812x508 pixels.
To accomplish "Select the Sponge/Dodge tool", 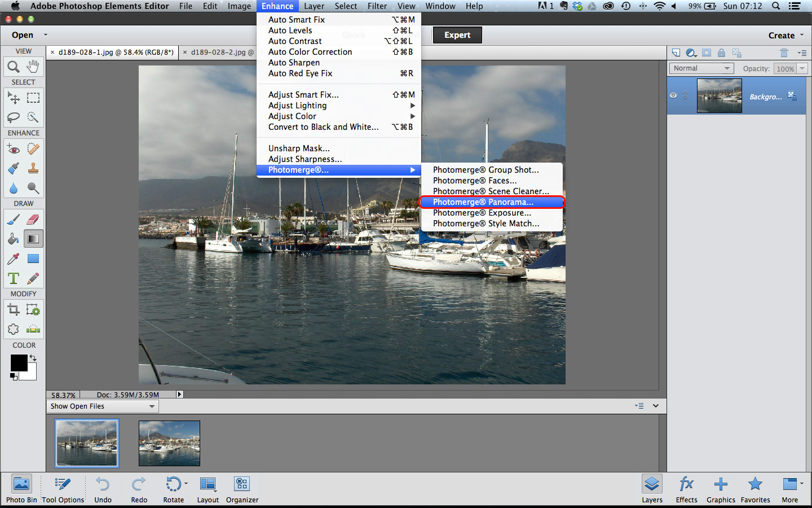I will (33, 188).
